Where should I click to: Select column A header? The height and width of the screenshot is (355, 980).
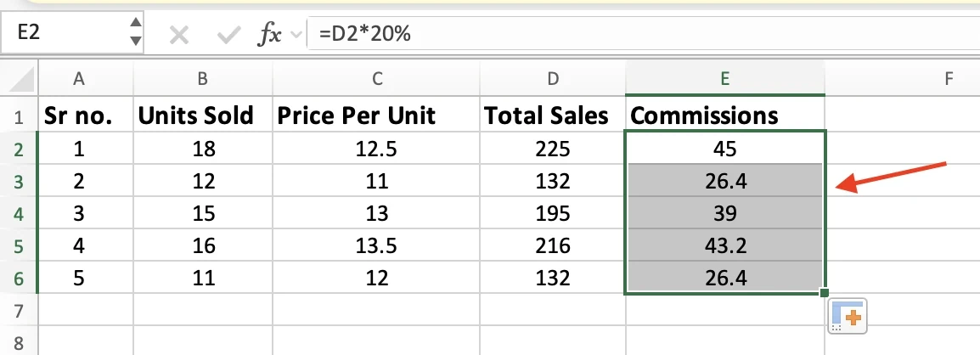click(86, 79)
